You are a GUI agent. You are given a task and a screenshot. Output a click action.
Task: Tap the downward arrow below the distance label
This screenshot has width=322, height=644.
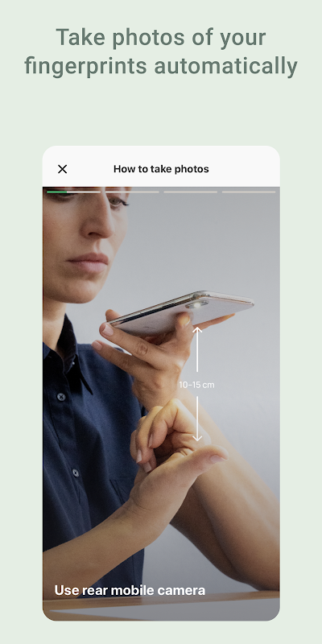point(197,419)
